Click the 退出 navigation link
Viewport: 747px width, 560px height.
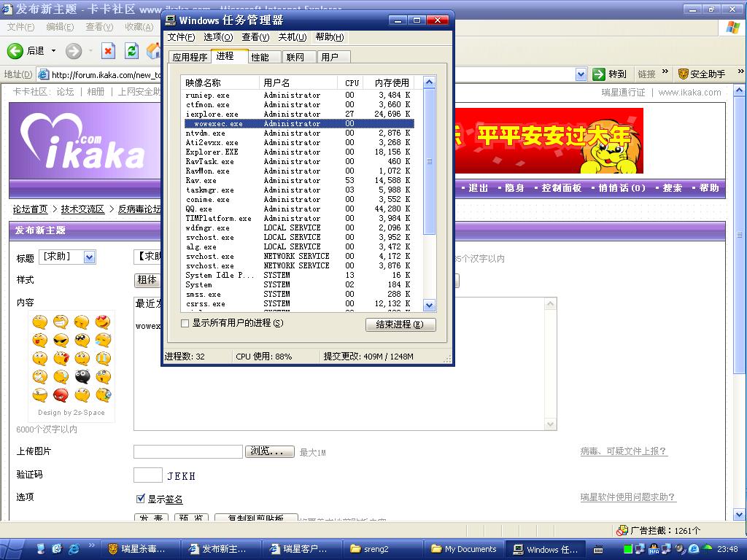(478, 188)
